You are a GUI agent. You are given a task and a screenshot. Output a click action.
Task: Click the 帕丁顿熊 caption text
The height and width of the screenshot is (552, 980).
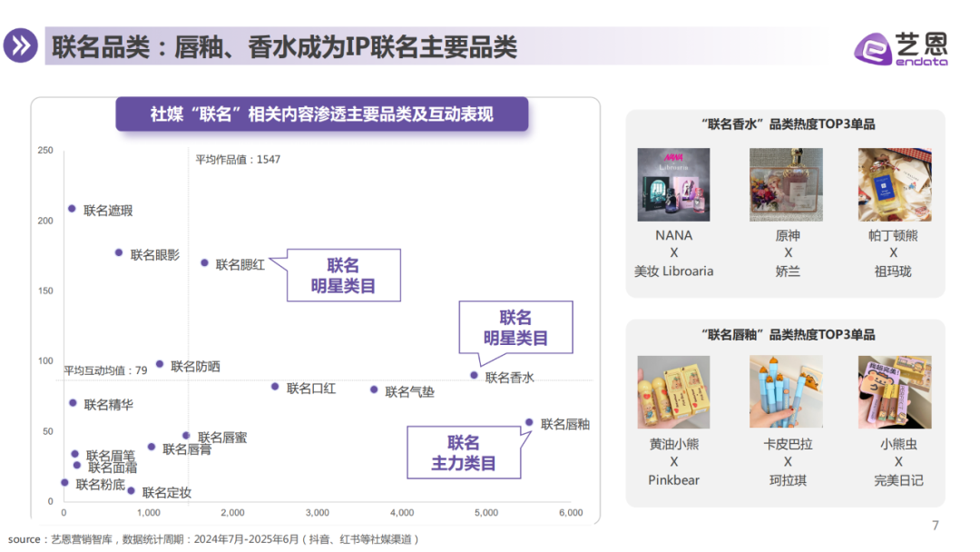893,236
